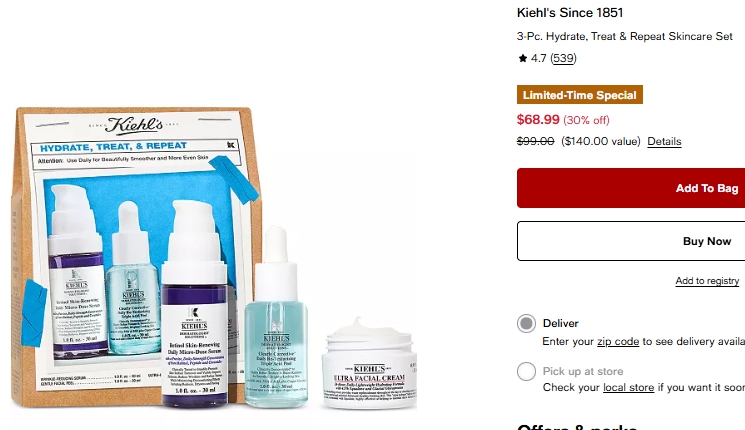Open the Add to registry link
The height and width of the screenshot is (430, 745).
pyautogui.click(x=707, y=281)
